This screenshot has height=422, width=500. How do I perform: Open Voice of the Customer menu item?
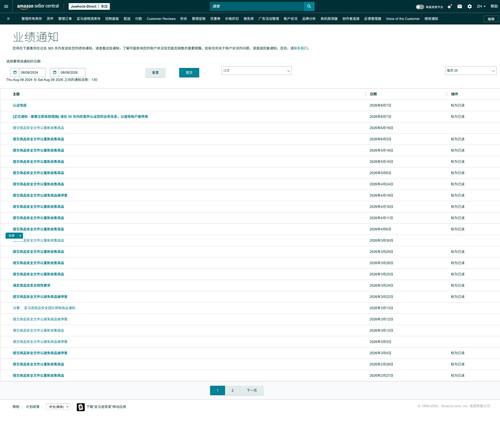point(403,19)
